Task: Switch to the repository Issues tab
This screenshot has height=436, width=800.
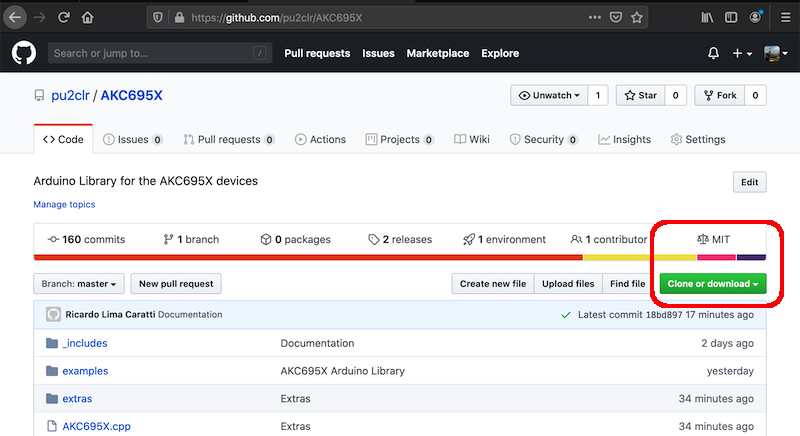Action: [133, 139]
